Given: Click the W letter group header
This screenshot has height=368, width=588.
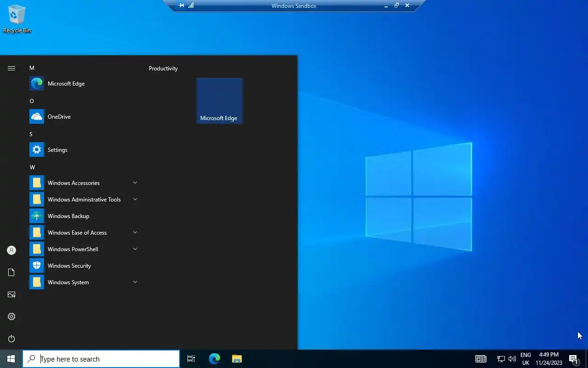Looking at the screenshot, I should click(x=32, y=167).
